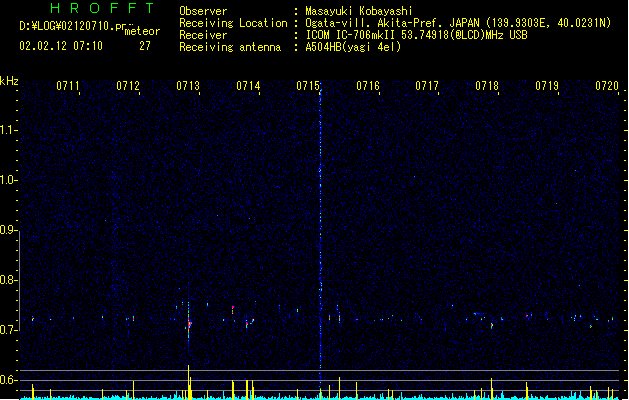Screen dimensions: 629x400
Task: Click the strong meteor echo at 0713
Action: pyautogui.click(x=189, y=323)
